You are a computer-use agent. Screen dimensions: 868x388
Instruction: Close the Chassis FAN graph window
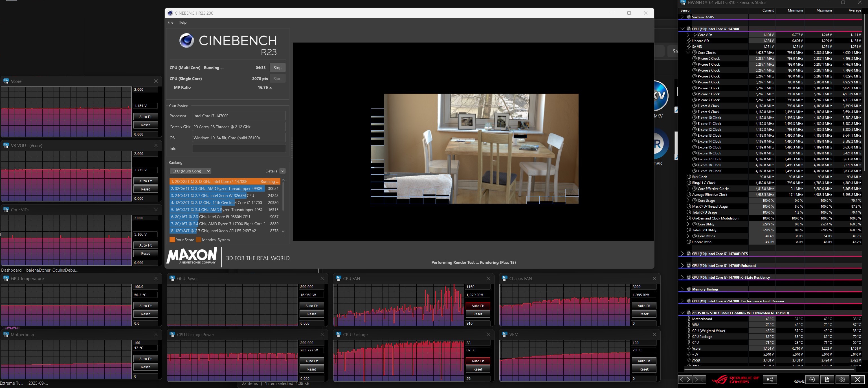pyautogui.click(x=654, y=278)
